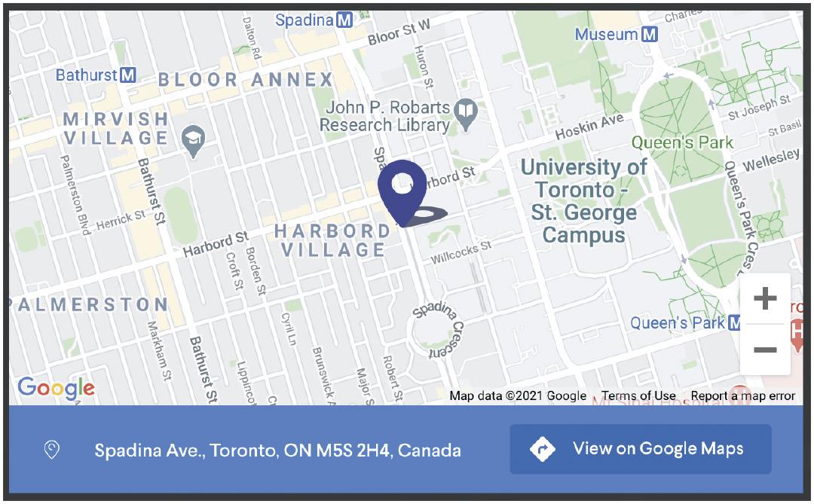Open the Terms of Use link

click(x=638, y=396)
